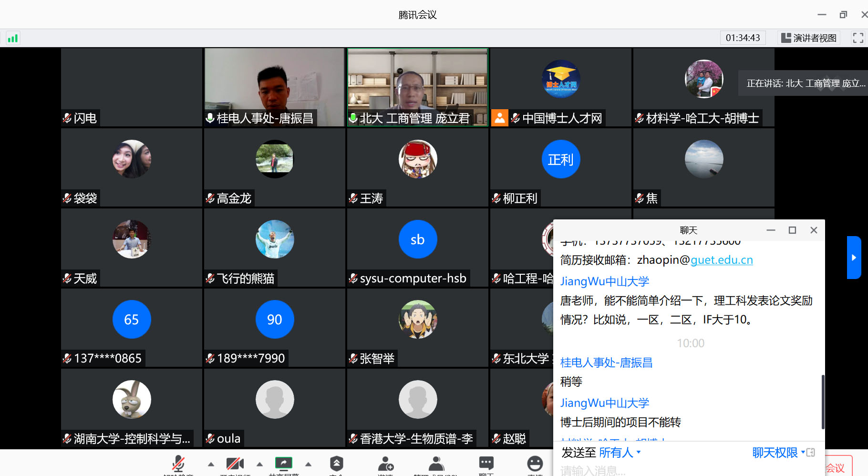Click the network signal strength icon
868x476 pixels.
pos(13,38)
